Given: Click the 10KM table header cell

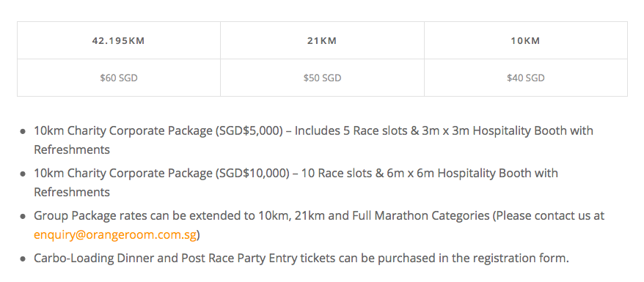Looking at the screenshot, I should [x=526, y=40].
